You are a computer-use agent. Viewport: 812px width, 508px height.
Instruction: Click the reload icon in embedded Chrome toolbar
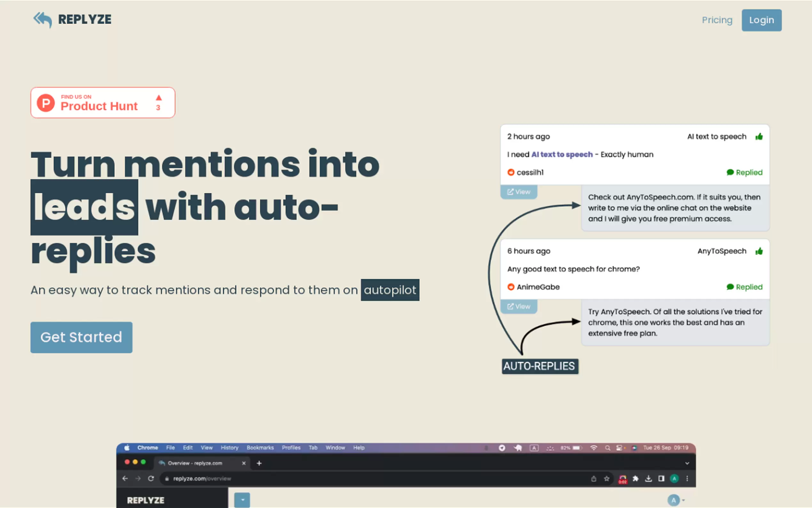tap(151, 479)
